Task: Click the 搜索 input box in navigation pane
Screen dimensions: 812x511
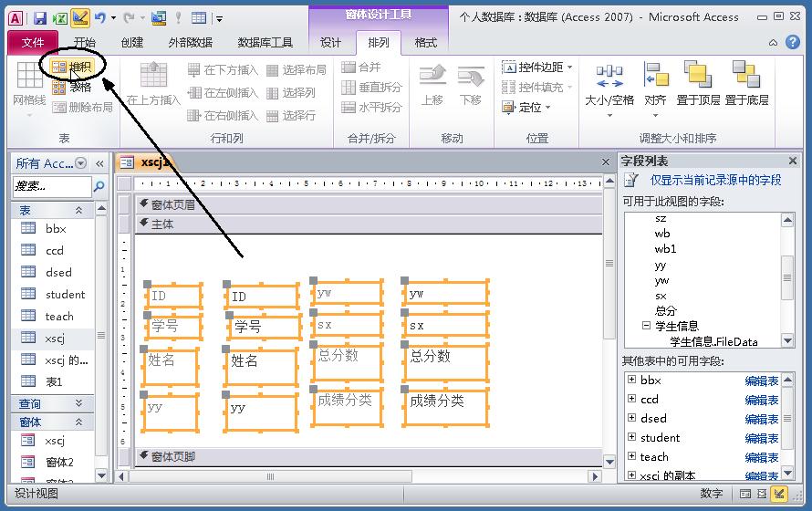Action: click(51, 186)
